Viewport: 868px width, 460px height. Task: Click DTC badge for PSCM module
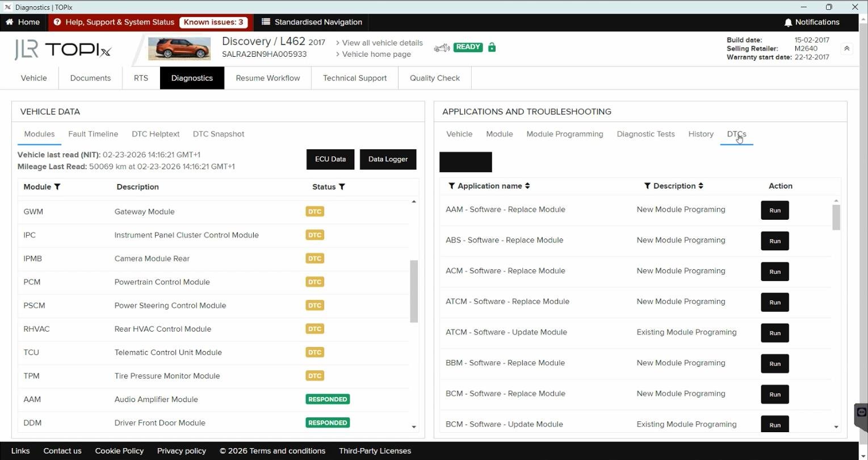(x=315, y=306)
